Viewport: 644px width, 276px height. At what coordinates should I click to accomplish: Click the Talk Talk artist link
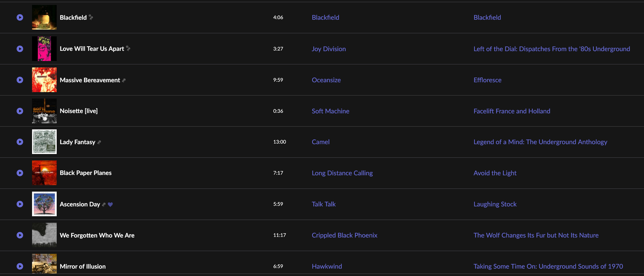pyautogui.click(x=324, y=204)
